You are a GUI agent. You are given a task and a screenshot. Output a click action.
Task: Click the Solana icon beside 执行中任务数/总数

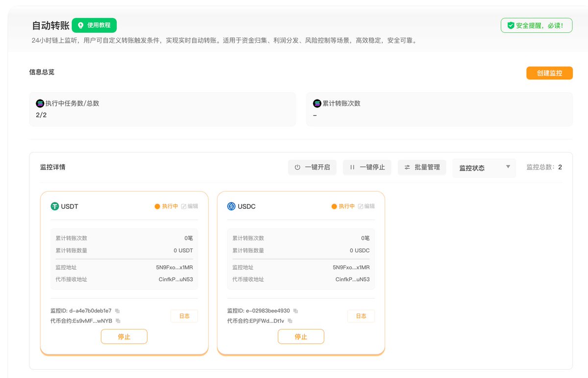(x=40, y=103)
